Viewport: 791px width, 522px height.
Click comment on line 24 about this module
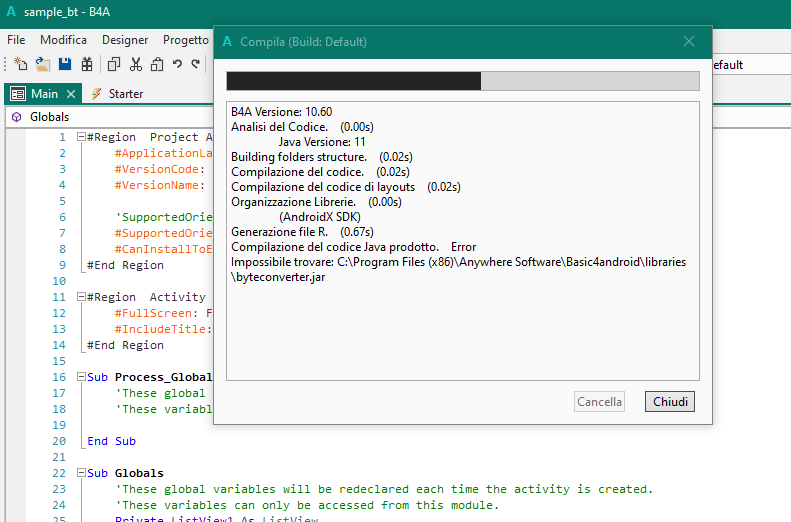pyautogui.click(x=307, y=505)
